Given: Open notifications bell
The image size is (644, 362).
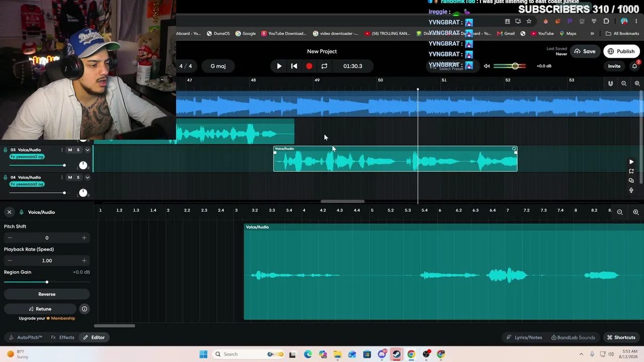Looking at the screenshot, I should 634,66.
